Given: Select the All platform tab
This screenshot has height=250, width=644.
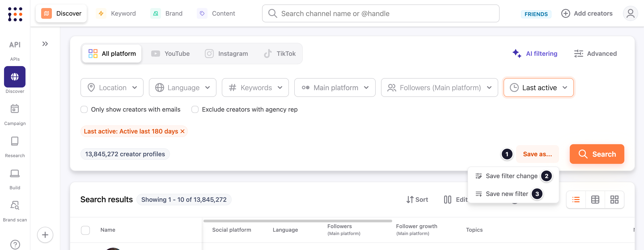Looking at the screenshot, I should click(112, 54).
